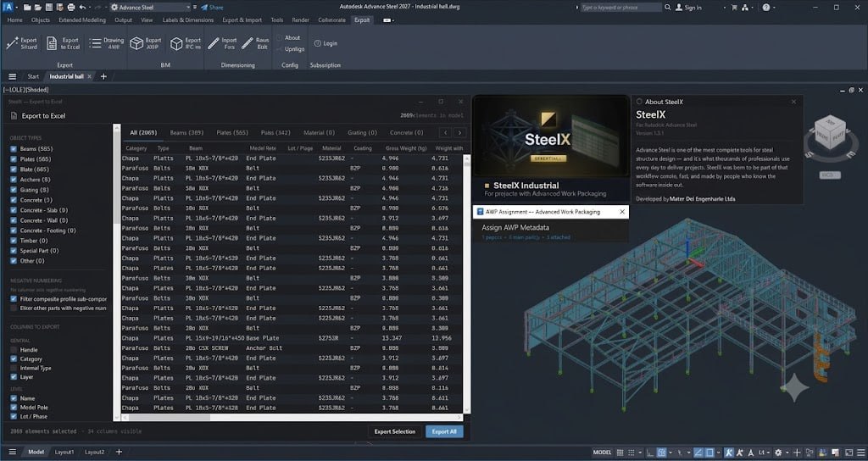Click the Import pencil icon in Dimensioning panel

(x=213, y=43)
